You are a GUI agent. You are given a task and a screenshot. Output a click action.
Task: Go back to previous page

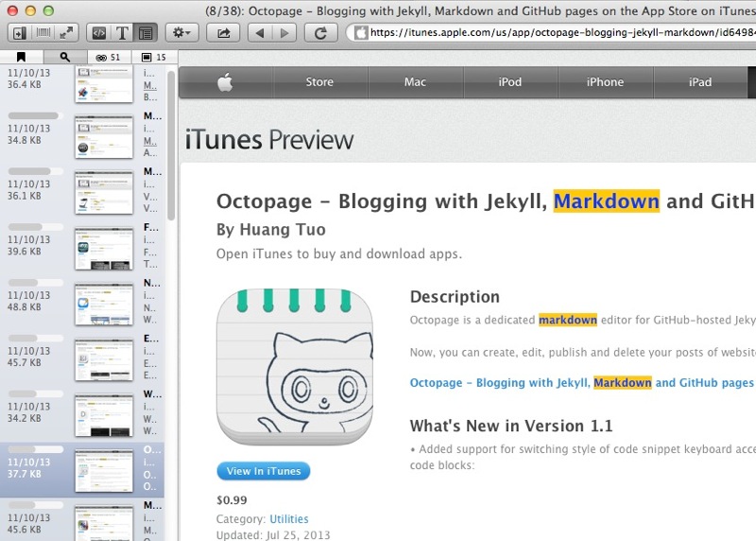coord(260,33)
